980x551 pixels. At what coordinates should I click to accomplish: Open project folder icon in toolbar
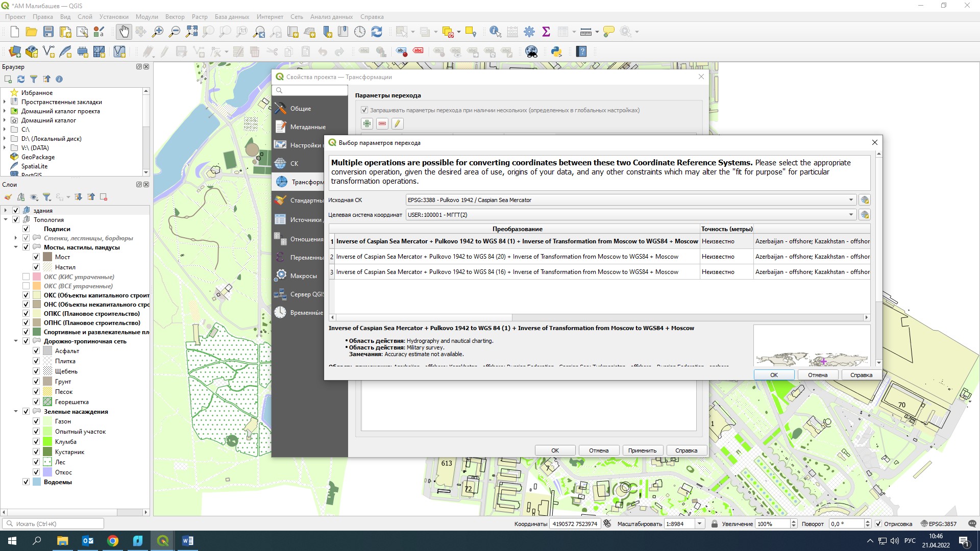coord(32,32)
